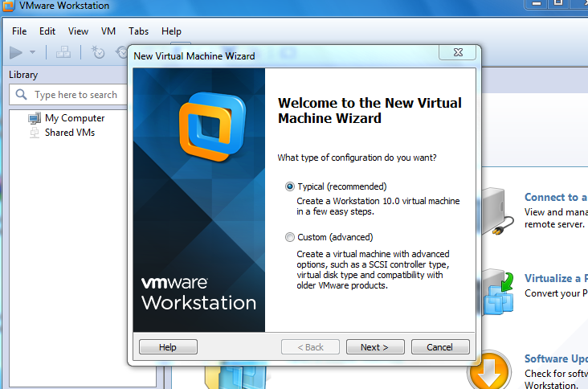Close the New Virtual Machine Wizard dialog
This screenshot has width=588, height=389.
tap(458, 52)
